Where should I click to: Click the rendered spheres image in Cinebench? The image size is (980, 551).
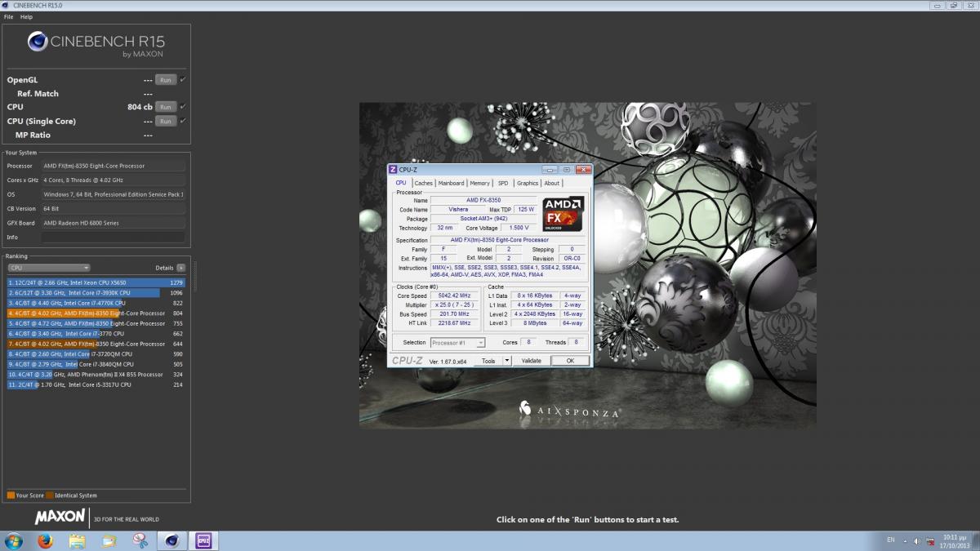click(588, 265)
